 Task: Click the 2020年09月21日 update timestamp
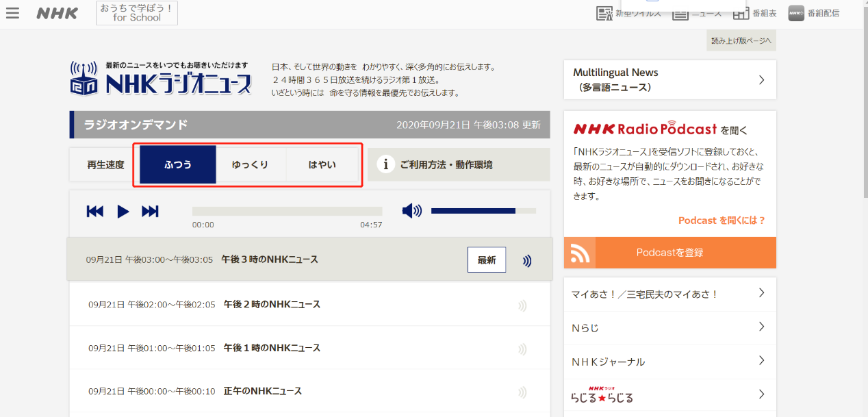coord(468,125)
